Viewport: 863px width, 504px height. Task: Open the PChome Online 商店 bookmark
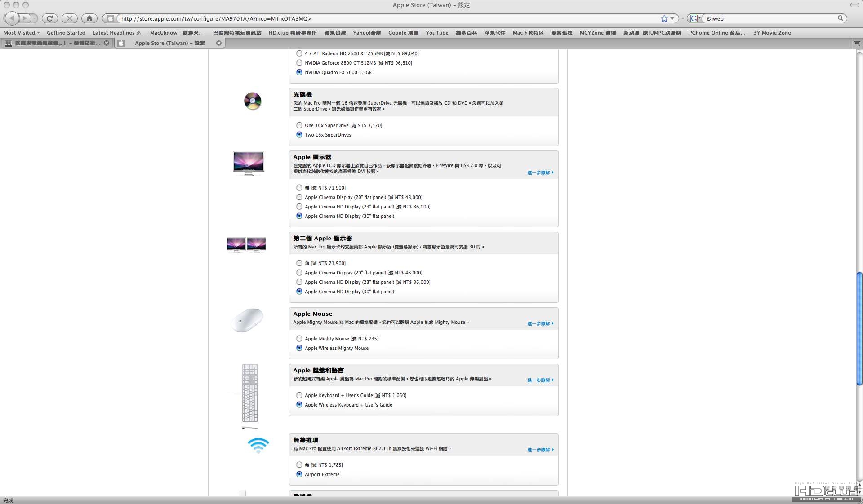[716, 33]
